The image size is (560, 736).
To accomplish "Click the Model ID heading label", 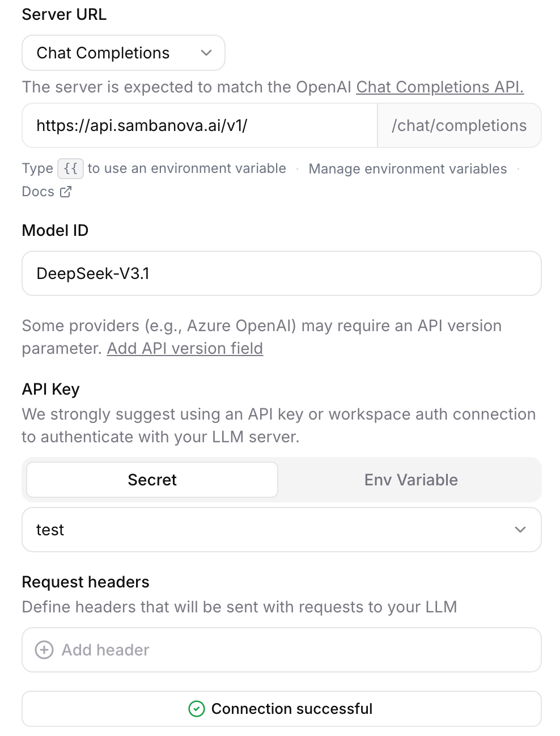I will 55,230.
